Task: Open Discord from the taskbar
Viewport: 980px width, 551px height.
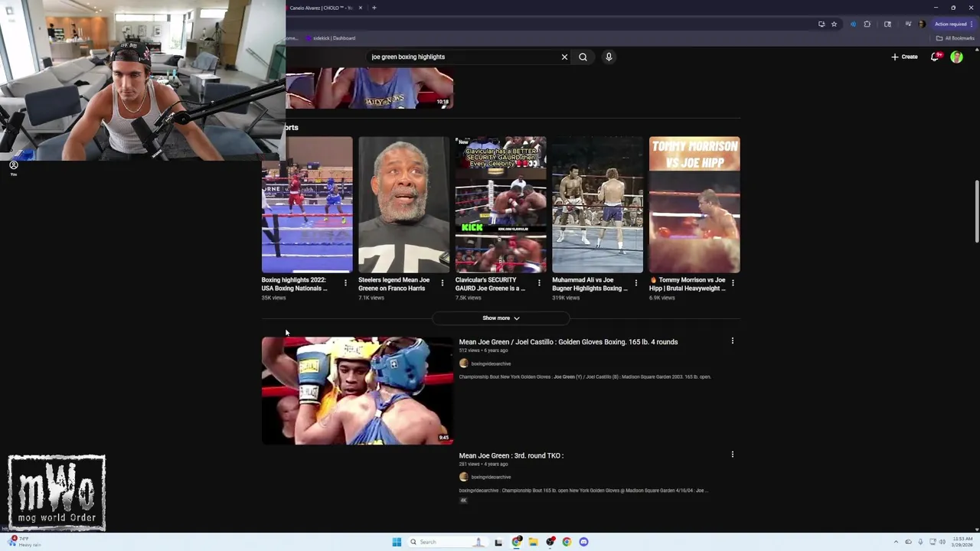Action: (583, 542)
